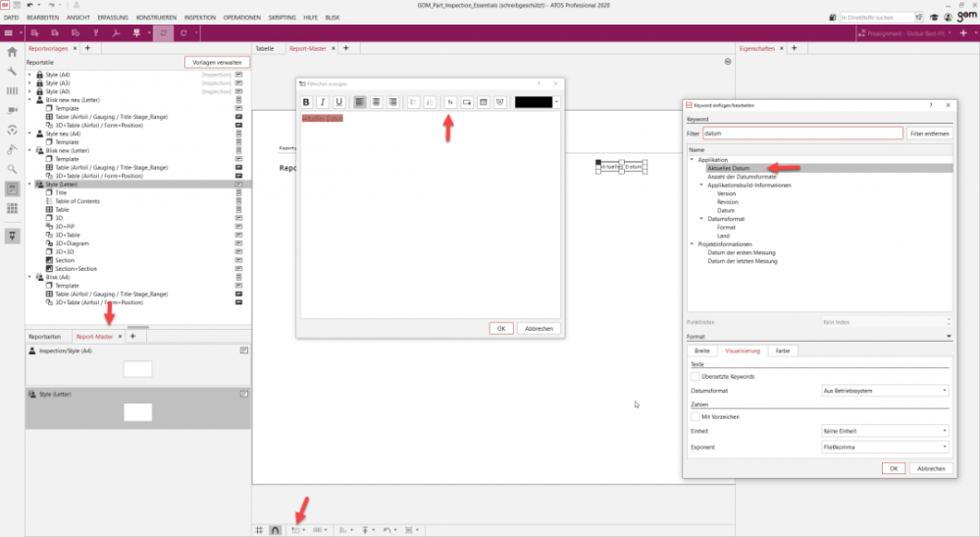Select Aktuelles Datum keyword in tree

pyautogui.click(x=728, y=168)
